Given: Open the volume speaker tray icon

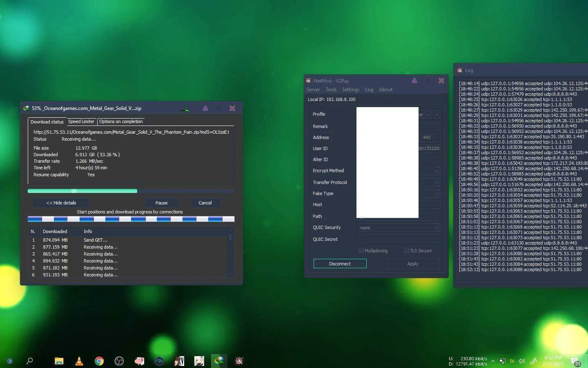Looking at the screenshot, I should (521, 361).
